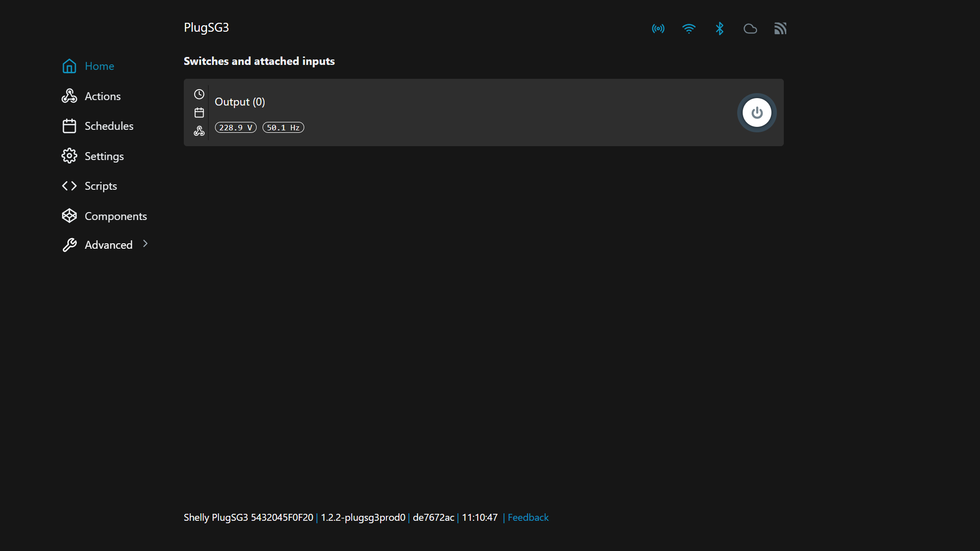Click the actions icon on the Output card

199,131
